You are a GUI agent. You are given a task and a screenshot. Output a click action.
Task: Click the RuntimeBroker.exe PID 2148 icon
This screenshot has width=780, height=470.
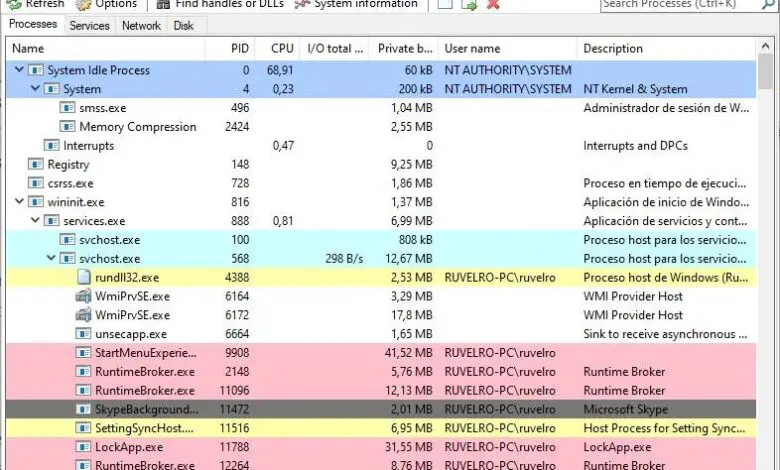coord(83,372)
